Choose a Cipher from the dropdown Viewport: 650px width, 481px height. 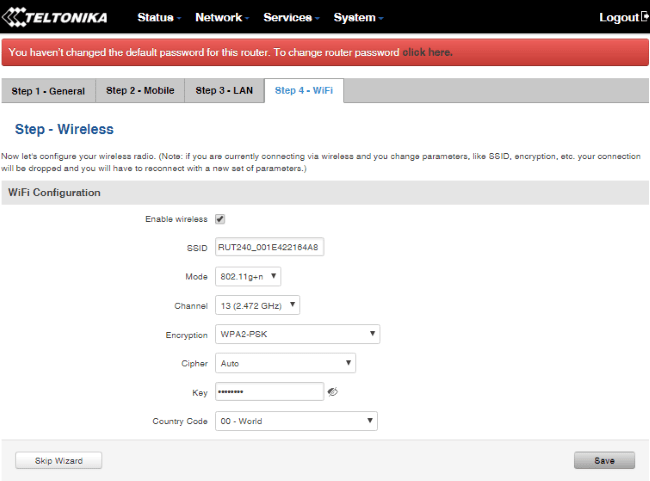[x=285, y=363]
